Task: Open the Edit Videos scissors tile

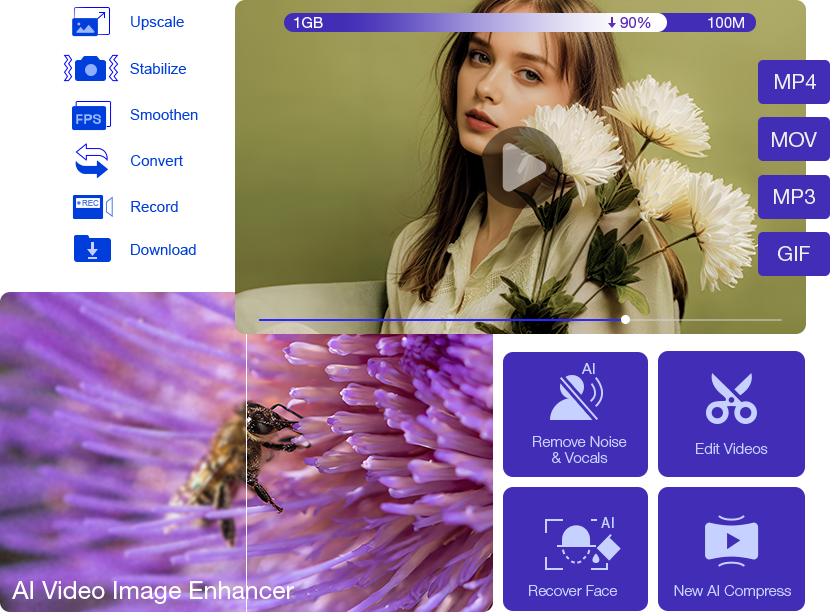Action: point(731,414)
